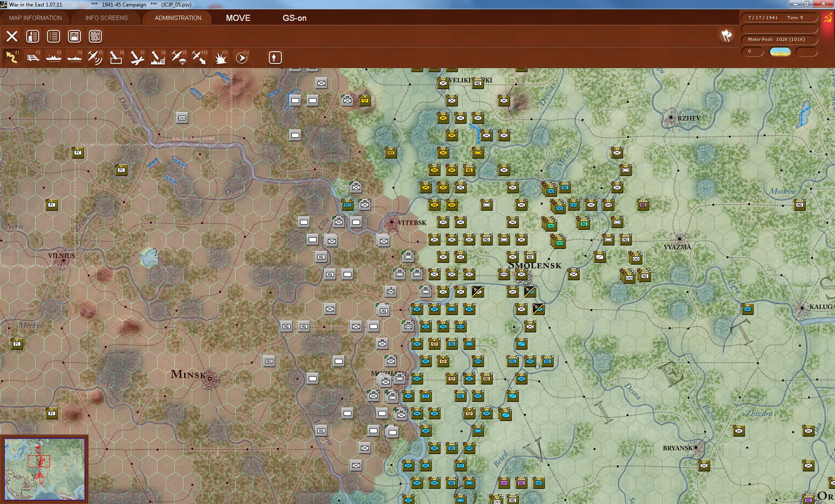Click the maze-pattern grid icon
835x504 pixels.
95,36
